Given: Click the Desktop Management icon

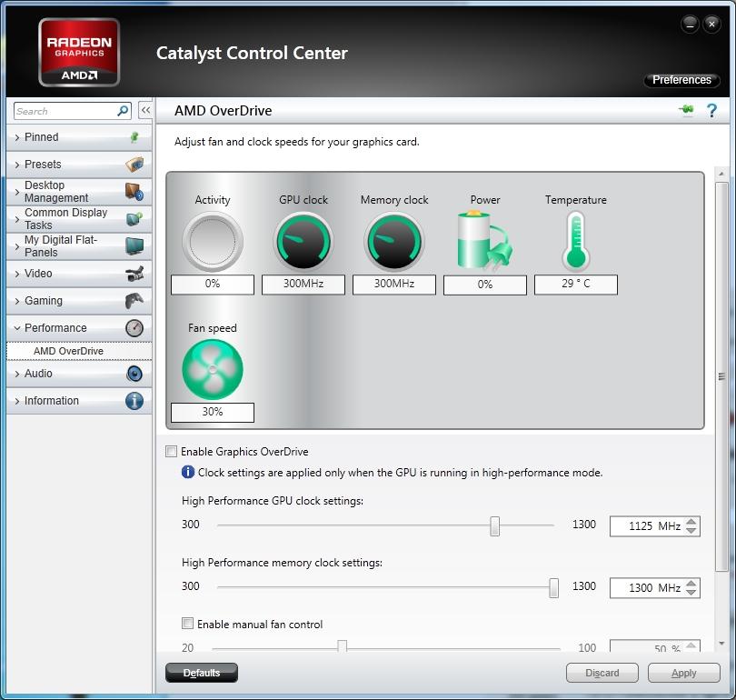Looking at the screenshot, I should coord(134,192).
